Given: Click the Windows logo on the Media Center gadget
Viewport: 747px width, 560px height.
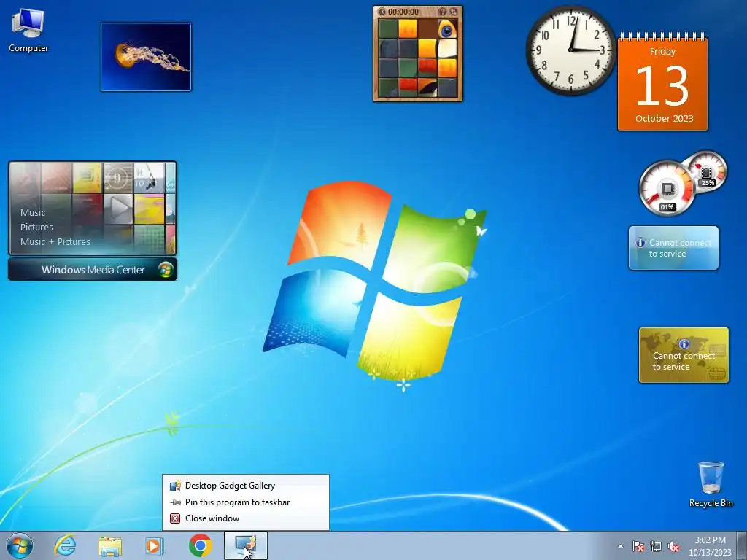Looking at the screenshot, I should tap(166, 270).
